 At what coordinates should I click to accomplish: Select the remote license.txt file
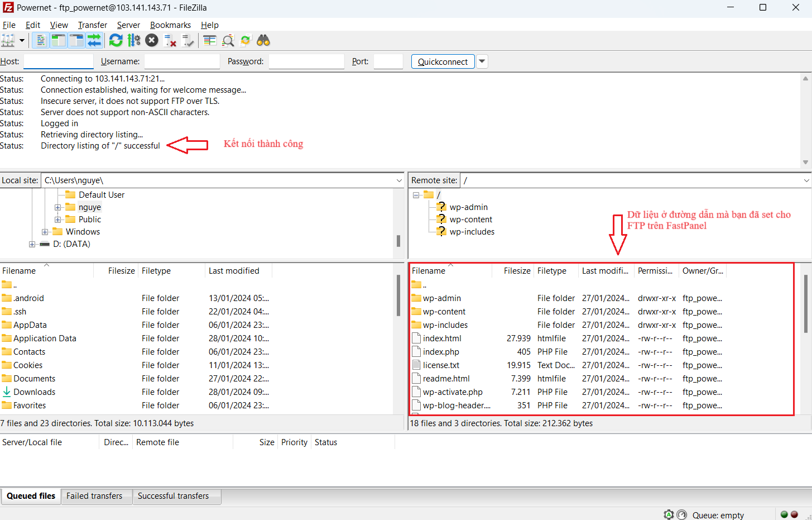tap(441, 365)
